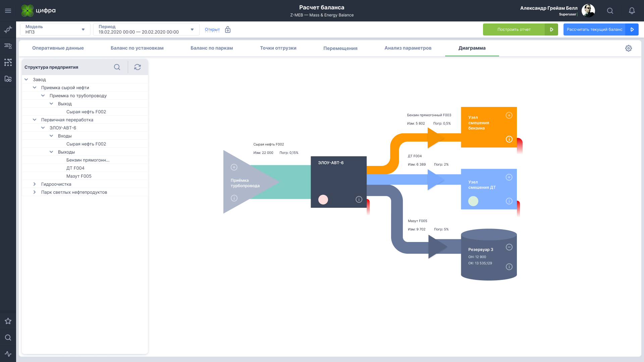The height and width of the screenshot is (362, 644).
Task: Open the favorites star in the left sidebar
Action: (8, 321)
